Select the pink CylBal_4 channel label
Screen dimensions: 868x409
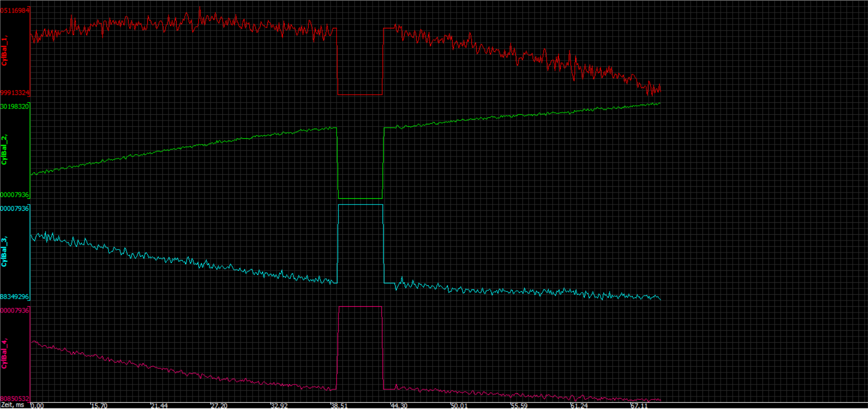[x=4, y=354]
